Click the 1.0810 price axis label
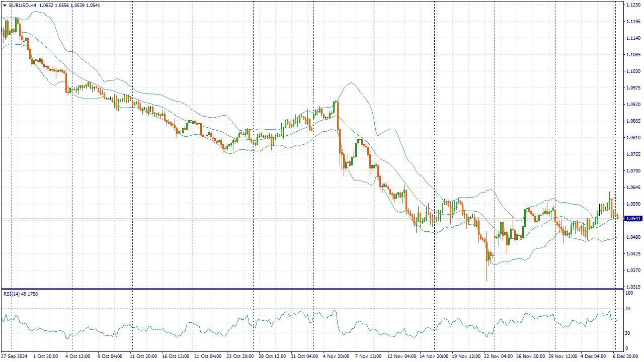 (633, 138)
